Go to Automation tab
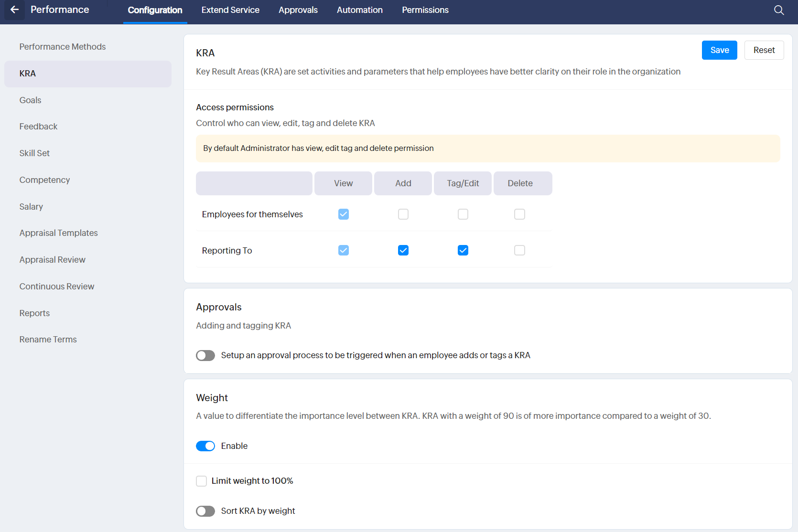 359,10
